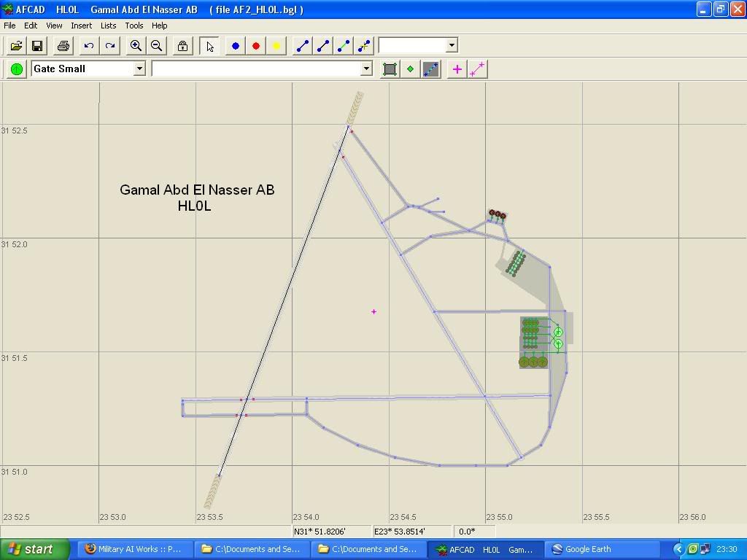Zoom out of the airport map
This screenshot has height=560, width=747.
tap(157, 46)
